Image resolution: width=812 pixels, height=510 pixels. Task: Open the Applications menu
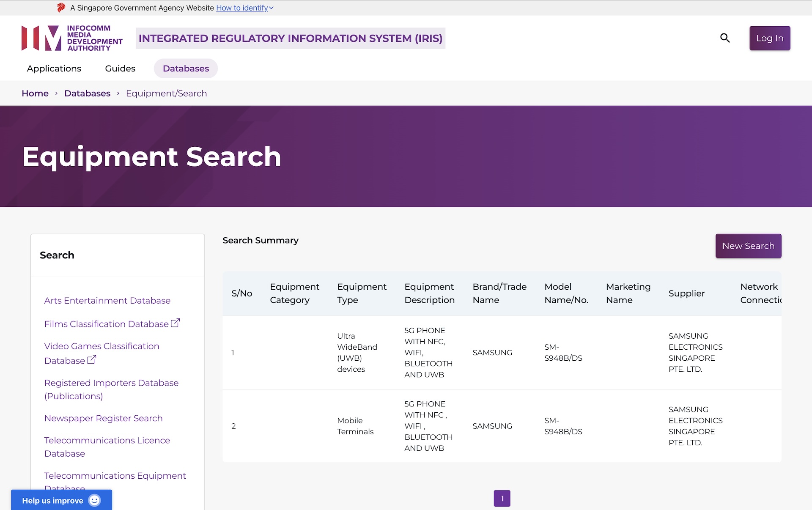[54, 69]
